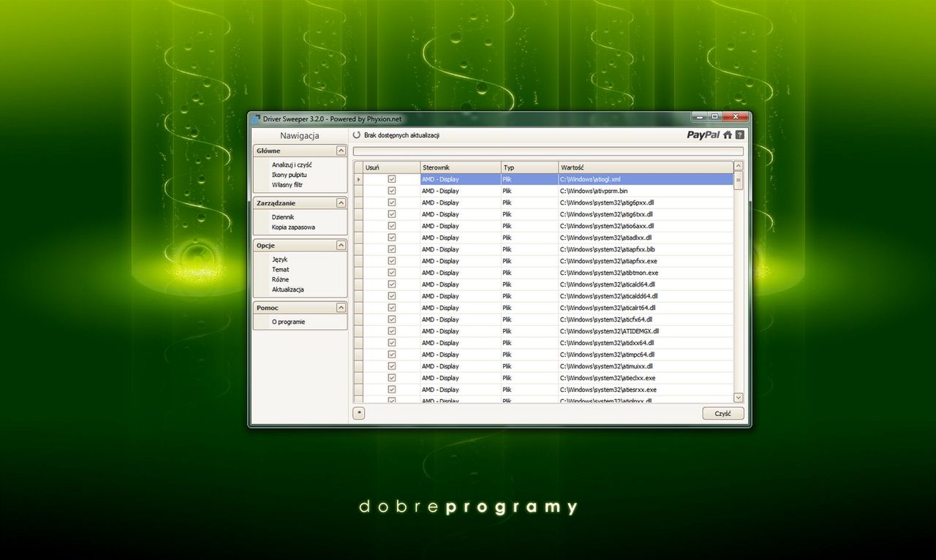
Task: Open Aktualizacja settings
Action: click(287, 290)
